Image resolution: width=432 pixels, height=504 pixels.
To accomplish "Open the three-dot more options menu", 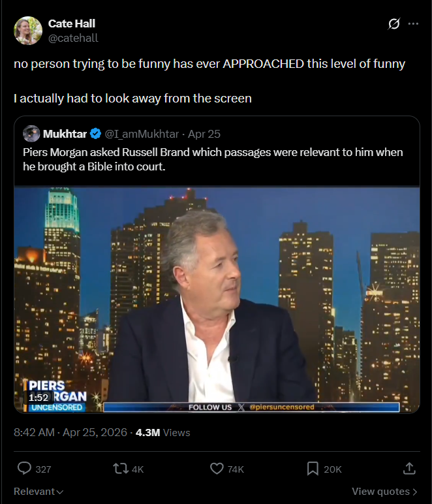I will [x=413, y=24].
